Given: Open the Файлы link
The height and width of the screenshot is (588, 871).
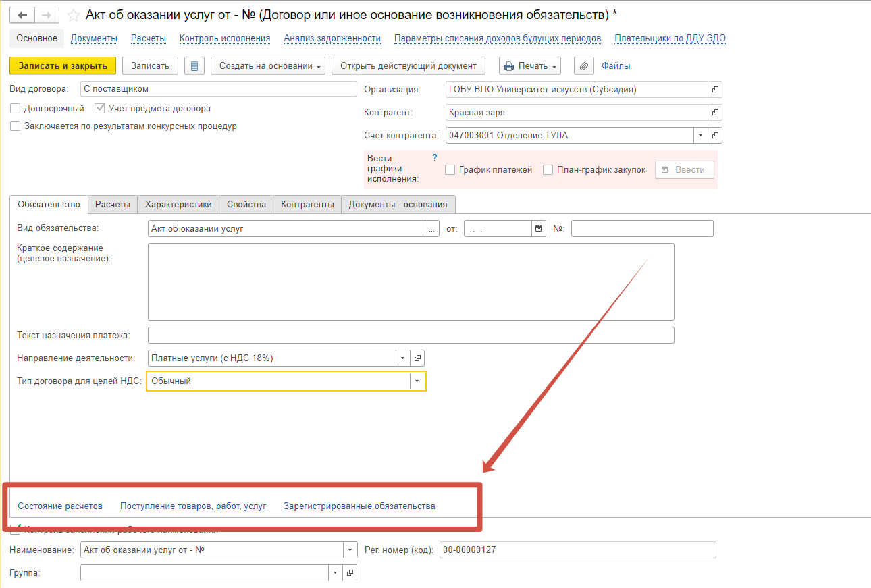Looking at the screenshot, I should tap(616, 65).
